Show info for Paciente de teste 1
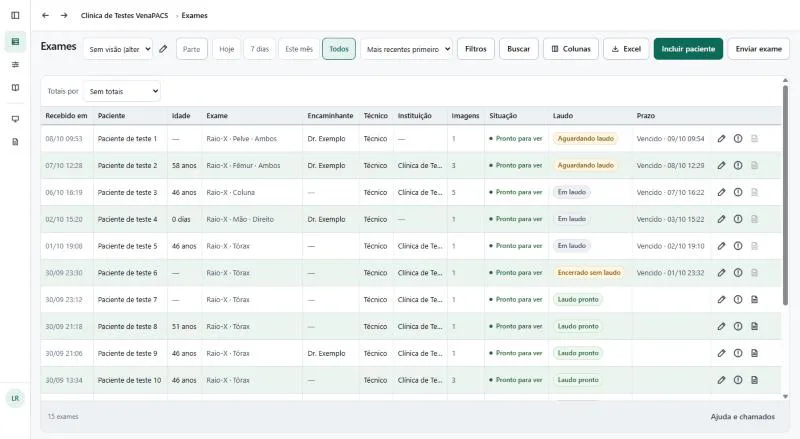The image size is (800, 439). (x=738, y=138)
